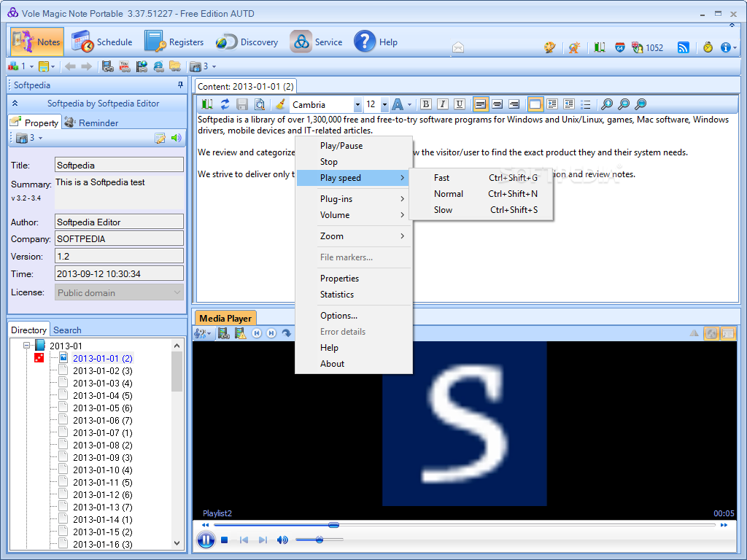Click the print preview icon in editor toolbar

(260, 104)
